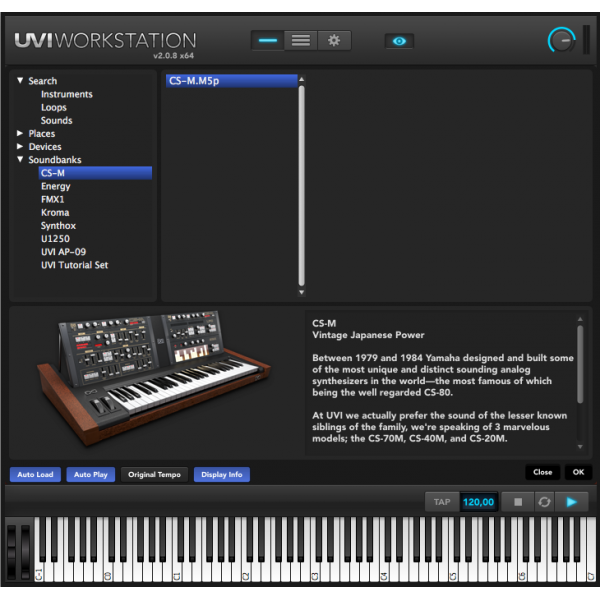This screenshot has width=600, height=600.
Task: Open the settings gear icon
Action: [x=334, y=41]
